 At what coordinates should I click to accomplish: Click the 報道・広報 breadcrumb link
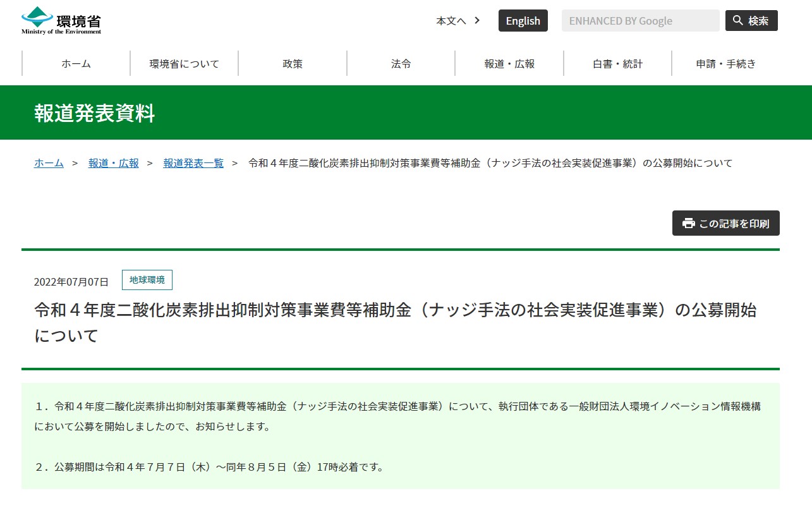tap(113, 163)
